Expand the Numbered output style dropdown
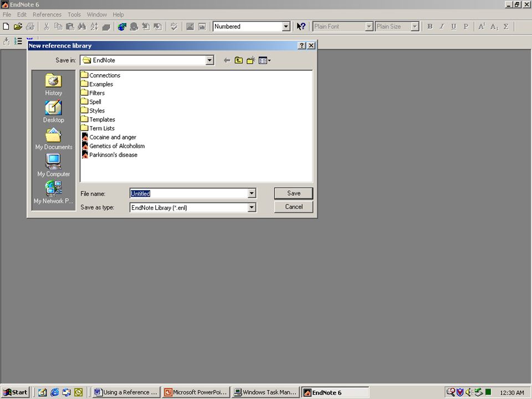This screenshot has height=399, width=532. 286,27
